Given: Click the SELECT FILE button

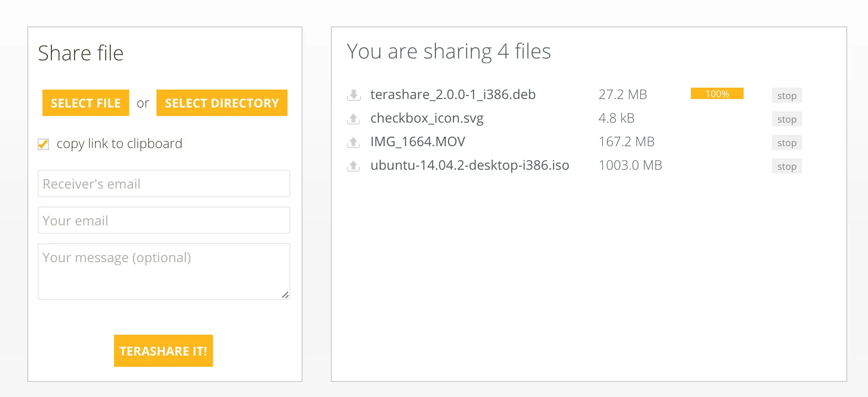Looking at the screenshot, I should [x=85, y=103].
